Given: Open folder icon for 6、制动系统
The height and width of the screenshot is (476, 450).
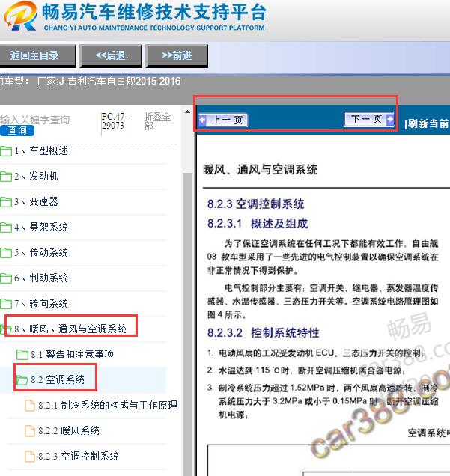Looking at the screenshot, I should tap(6, 278).
